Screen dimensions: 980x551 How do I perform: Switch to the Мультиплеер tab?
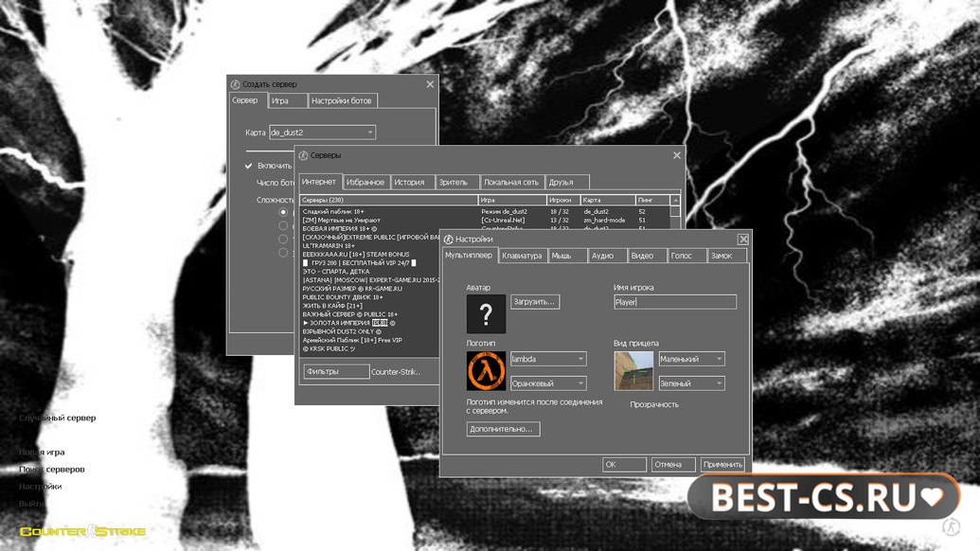click(x=470, y=255)
